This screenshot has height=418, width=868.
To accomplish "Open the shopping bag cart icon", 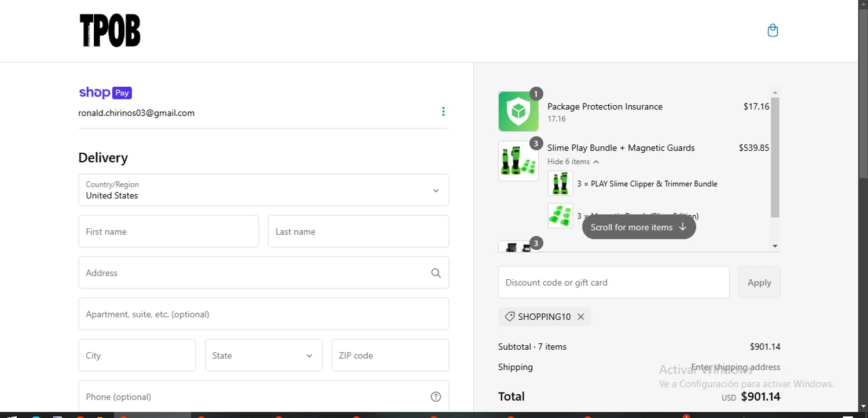I will click(x=773, y=31).
